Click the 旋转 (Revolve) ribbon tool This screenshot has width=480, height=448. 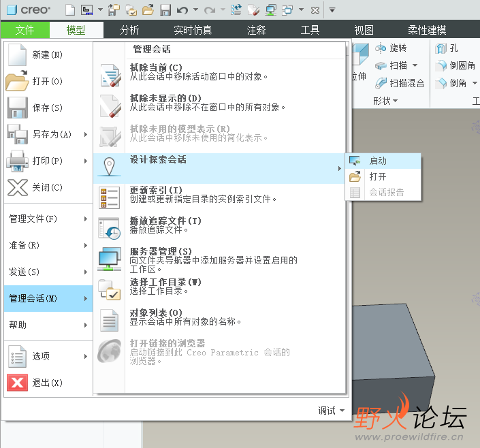coord(391,48)
